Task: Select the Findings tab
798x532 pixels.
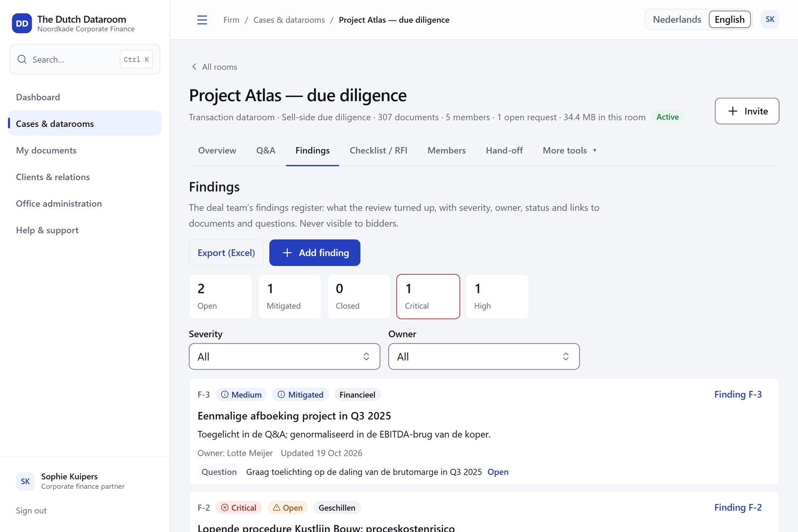Action: [x=313, y=150]
